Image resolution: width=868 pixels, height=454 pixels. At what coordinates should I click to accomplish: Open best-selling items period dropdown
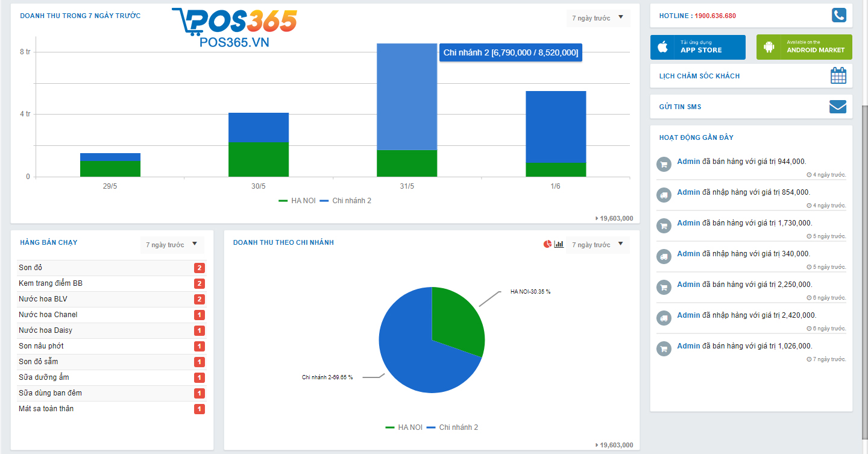coord(172,245)
